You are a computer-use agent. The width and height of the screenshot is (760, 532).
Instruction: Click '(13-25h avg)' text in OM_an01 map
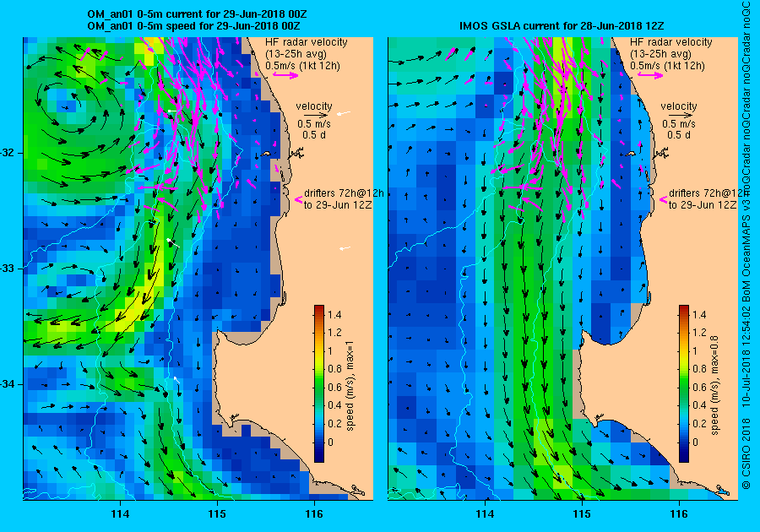coord(296,54)
